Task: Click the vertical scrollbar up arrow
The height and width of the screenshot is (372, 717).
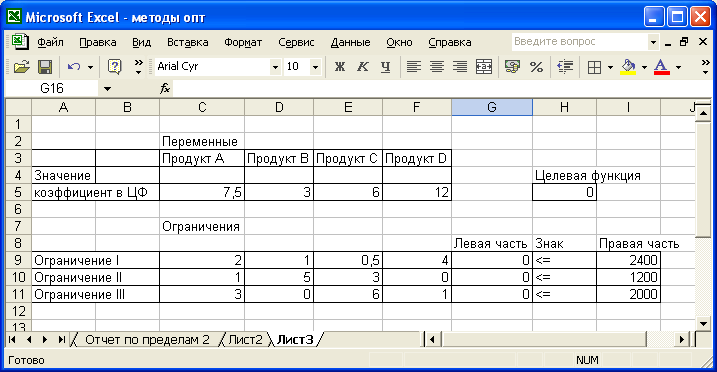Action: 703,112
